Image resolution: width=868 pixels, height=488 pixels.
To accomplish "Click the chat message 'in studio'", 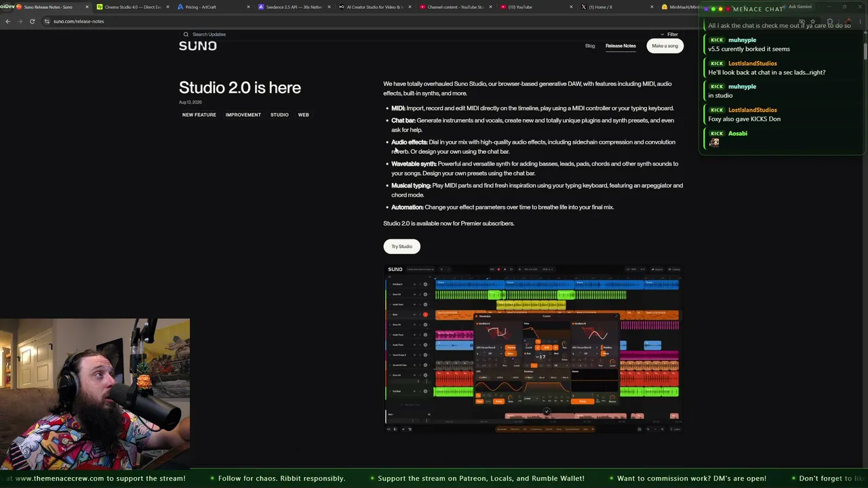I will coord(720,96).
